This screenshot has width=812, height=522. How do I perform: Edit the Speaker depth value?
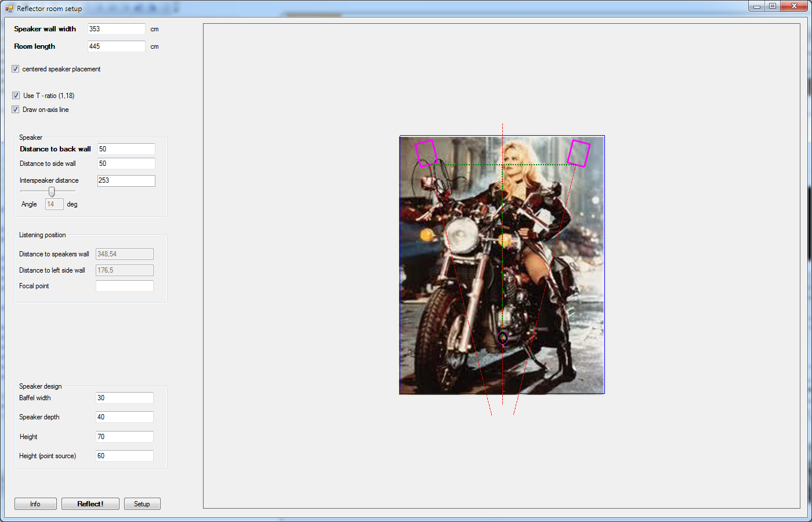(x=125, y=417)
